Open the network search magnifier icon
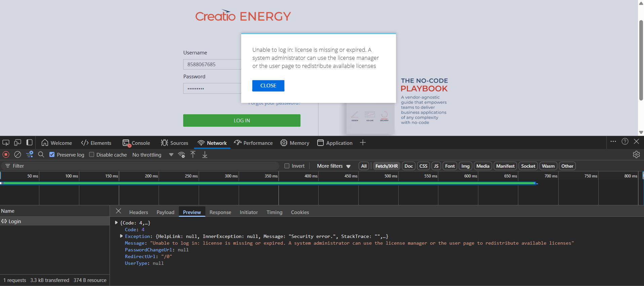Screen dimensions: 644x286 click(41, 155)
